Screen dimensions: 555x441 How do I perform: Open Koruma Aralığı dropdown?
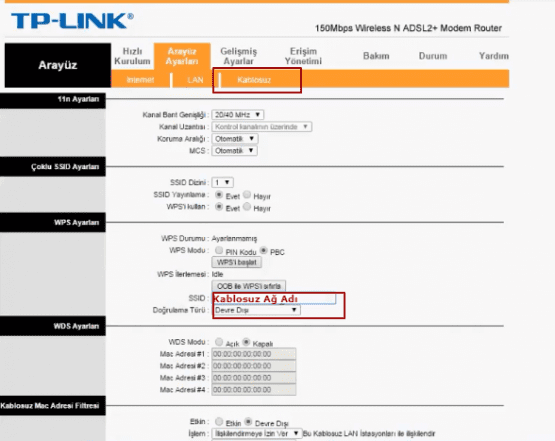[x=235, y=139]
